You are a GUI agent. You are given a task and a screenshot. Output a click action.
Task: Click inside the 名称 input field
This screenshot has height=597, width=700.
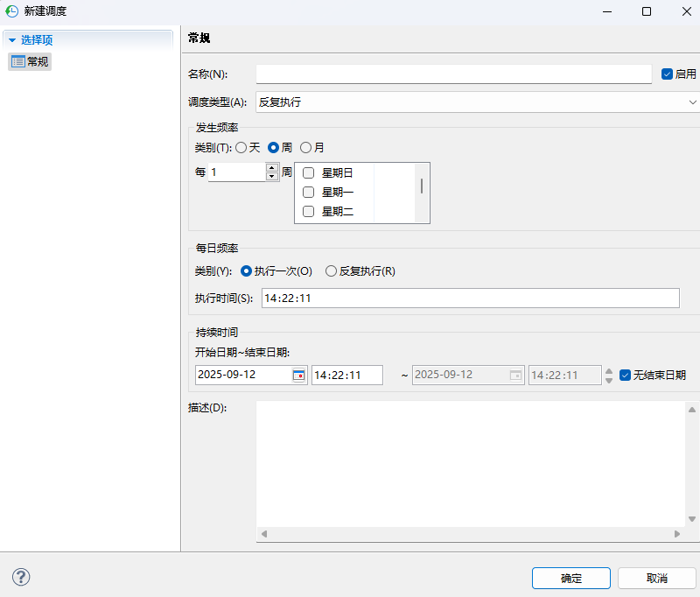(x=455, y=74)
